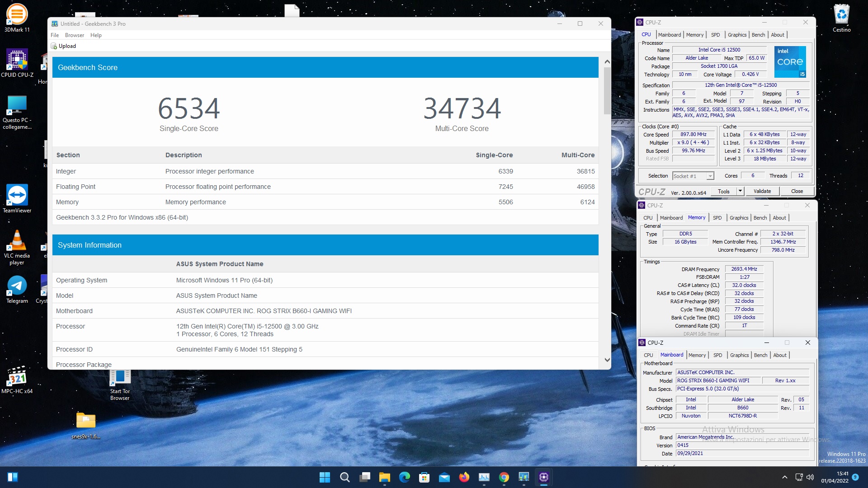The height and width of the screenshot is (488, 868).
Task: Click the Windows Start button in taskbar
Action: pyautogui.click(x=325, y=477)
